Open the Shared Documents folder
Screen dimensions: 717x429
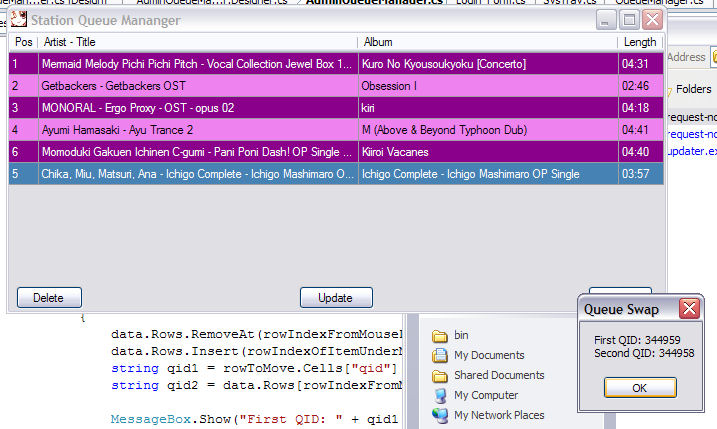[x=440, y=375]
